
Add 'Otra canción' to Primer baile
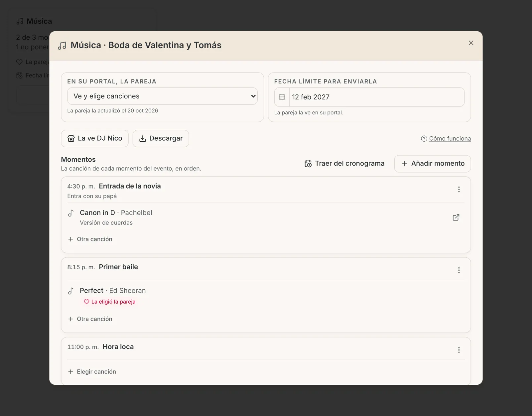click(90, 319)
